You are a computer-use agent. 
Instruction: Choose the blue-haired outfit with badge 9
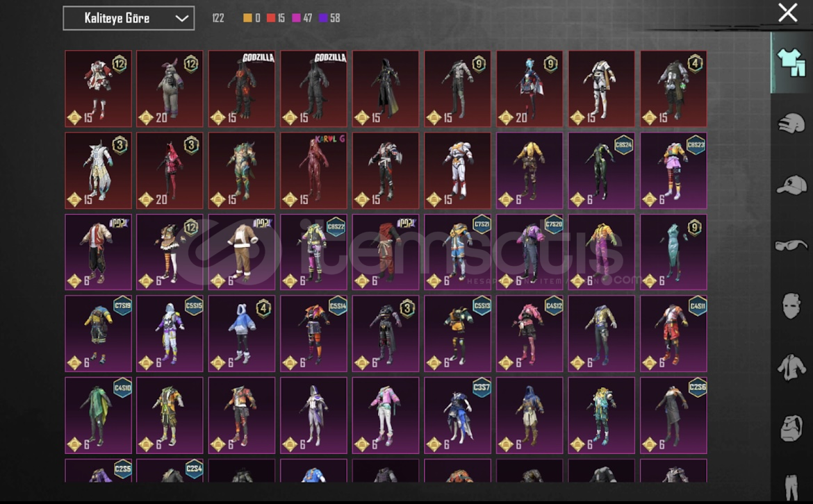[x=529, y=89]
